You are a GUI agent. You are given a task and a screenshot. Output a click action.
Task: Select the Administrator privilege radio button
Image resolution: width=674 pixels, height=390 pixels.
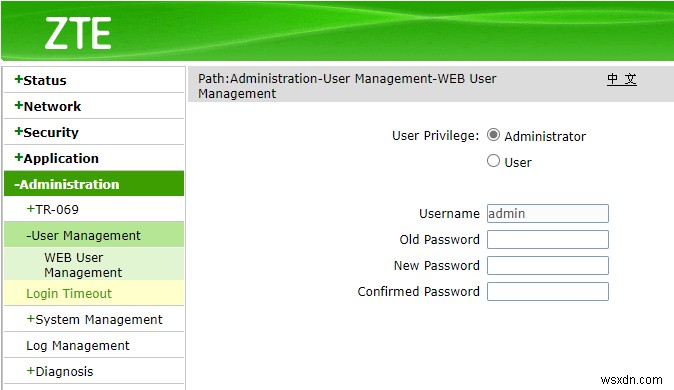(493, 135)
